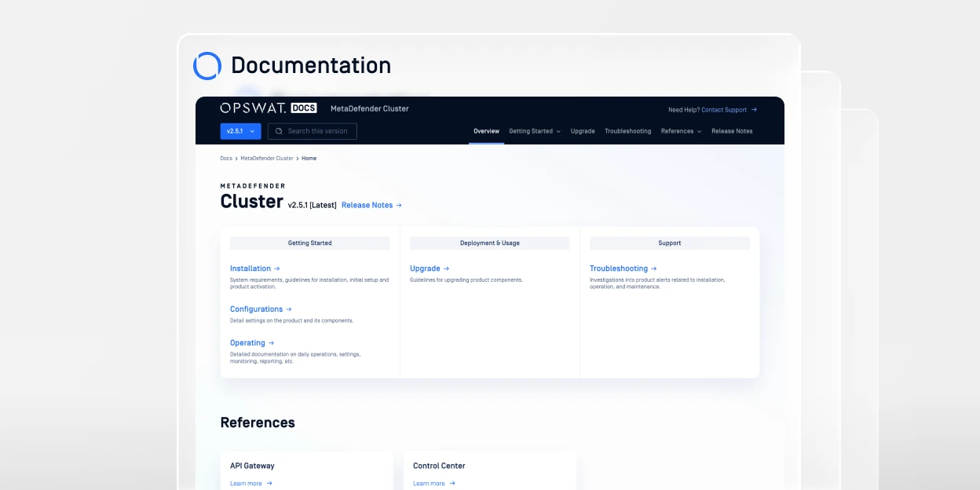Click the Search this version field
This screenshot has height=490, width=980.
coord(317,131)
